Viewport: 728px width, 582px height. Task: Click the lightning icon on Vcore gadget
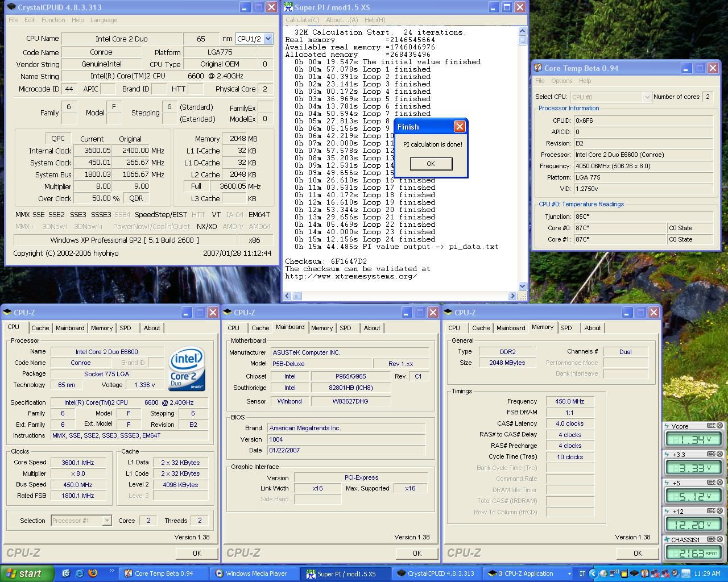point(667,426)
